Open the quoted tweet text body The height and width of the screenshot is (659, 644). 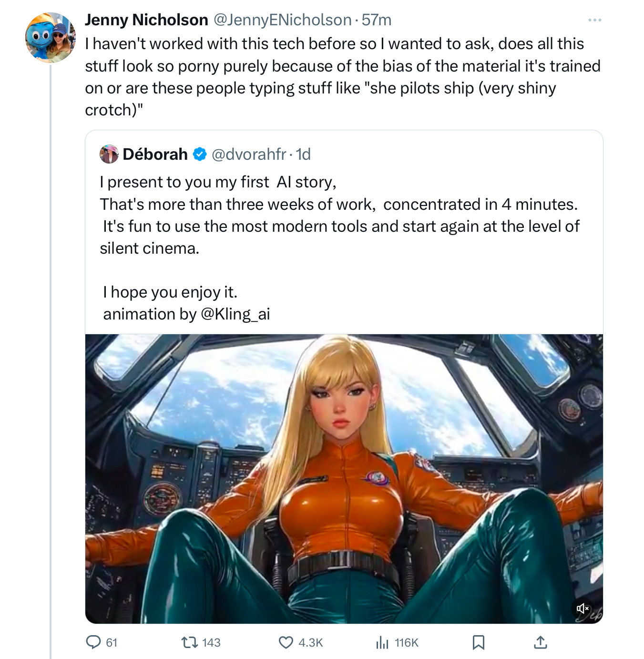pos(339,215)
